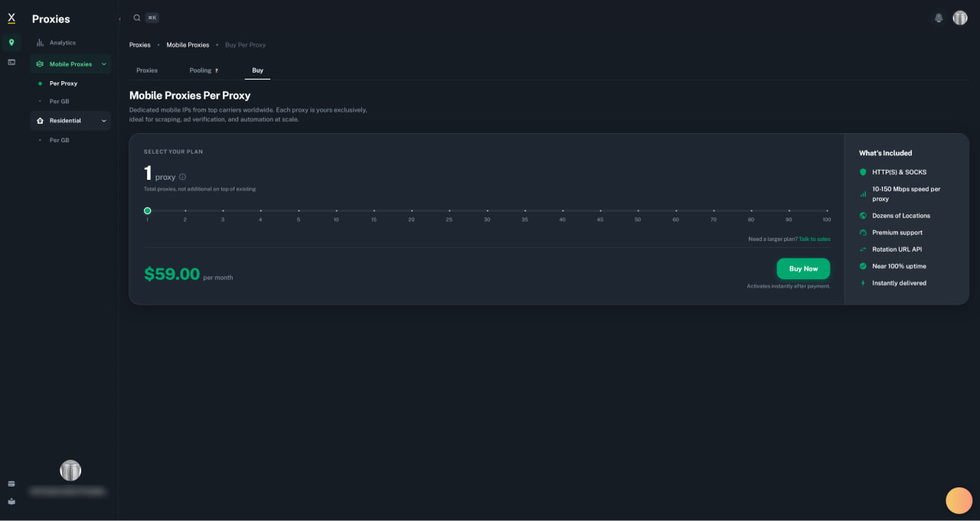The width and height of the screenshot is (980, 521).
Task: Open the profile avatar at top right
Action: pos(960,18)
